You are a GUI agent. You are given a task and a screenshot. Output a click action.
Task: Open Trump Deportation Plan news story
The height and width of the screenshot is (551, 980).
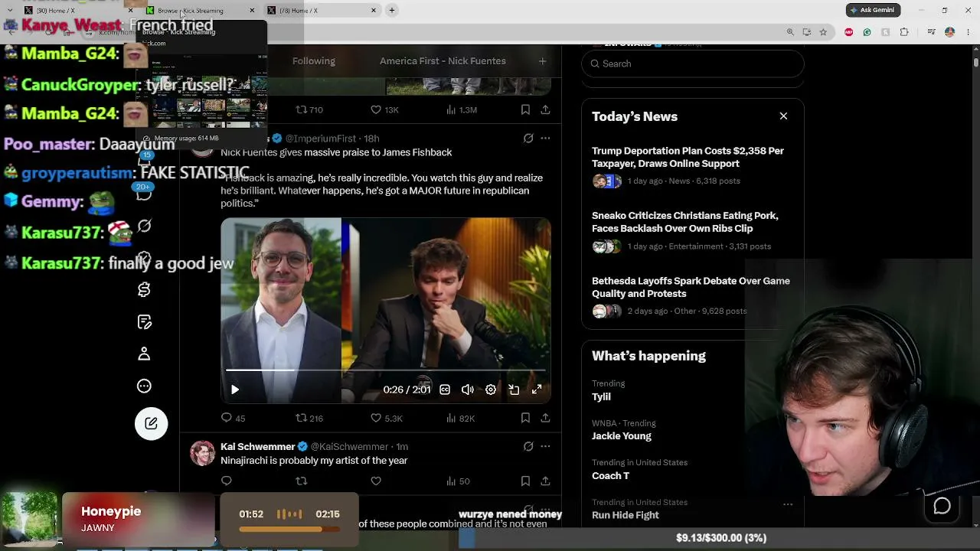pos(688,157)
